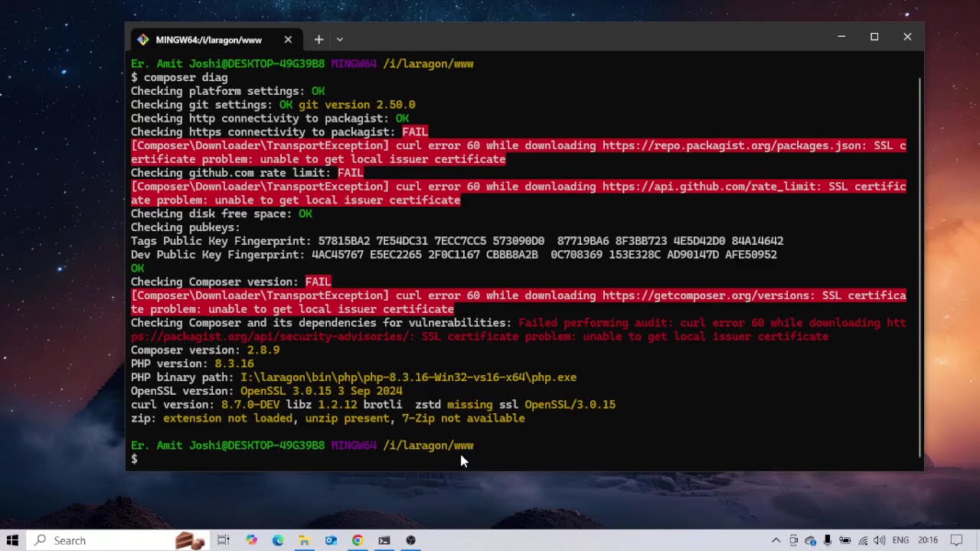The width and height of the screenshot is (980, 551).
Task: Click the last empty '$' prompt line
Action: click(x=134, y=459)
